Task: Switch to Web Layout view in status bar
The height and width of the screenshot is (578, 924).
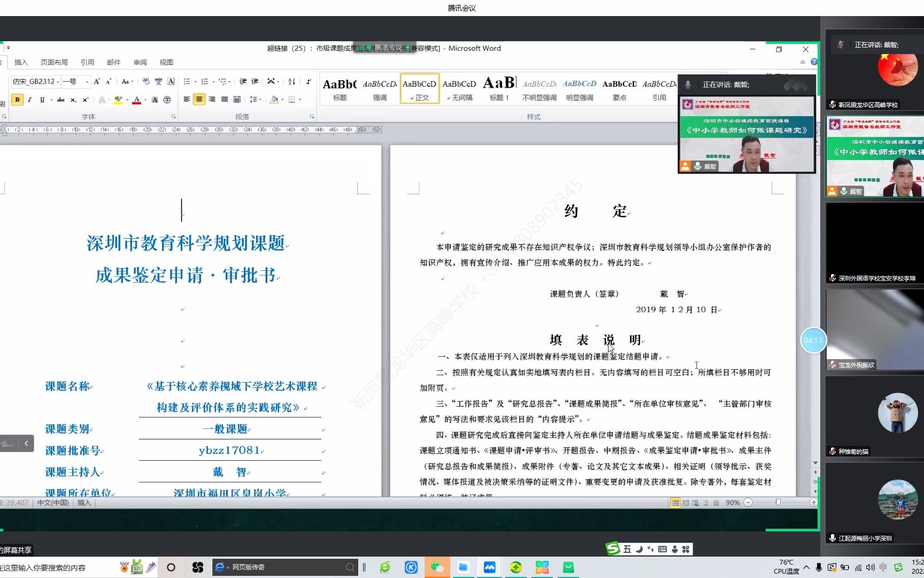Action: 696,503
